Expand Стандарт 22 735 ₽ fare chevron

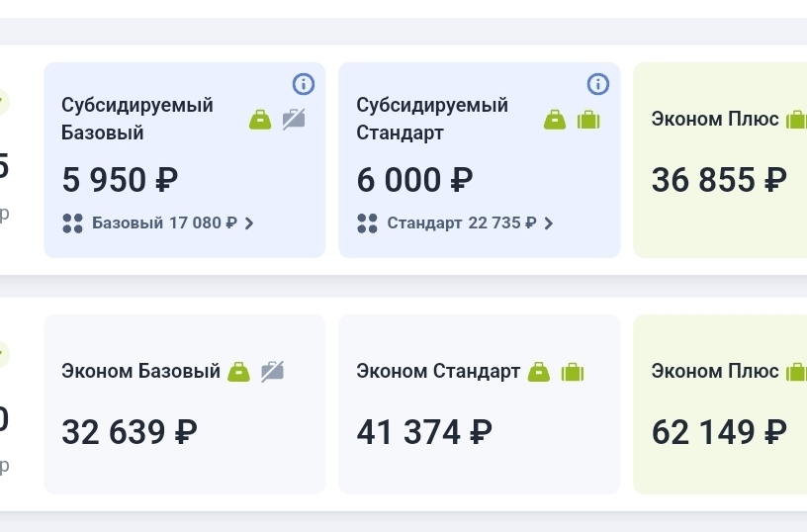pyautogui.click(x=549, y=223)
